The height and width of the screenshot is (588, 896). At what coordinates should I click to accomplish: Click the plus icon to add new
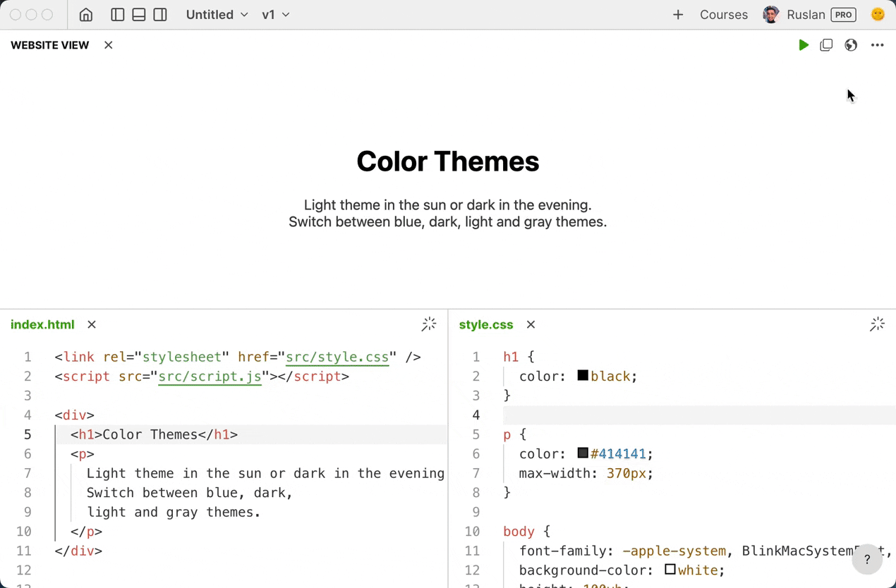point(678,15)
